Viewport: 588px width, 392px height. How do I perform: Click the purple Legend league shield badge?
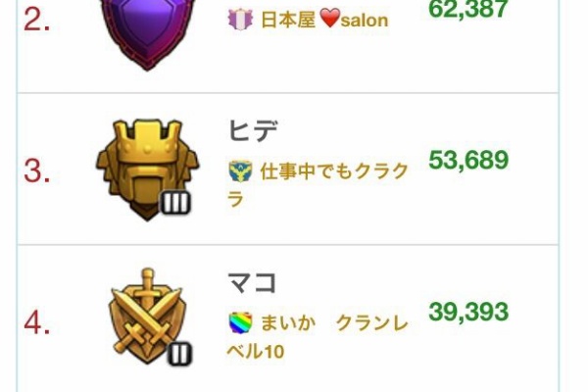pos(147,33)
